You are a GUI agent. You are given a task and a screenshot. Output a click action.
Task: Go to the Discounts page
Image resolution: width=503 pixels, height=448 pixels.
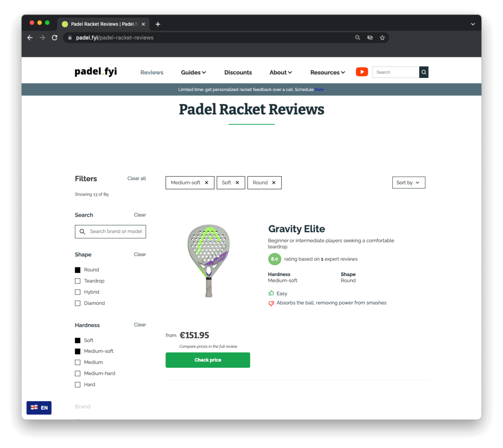pyautogui.click(x=238, y=72)
